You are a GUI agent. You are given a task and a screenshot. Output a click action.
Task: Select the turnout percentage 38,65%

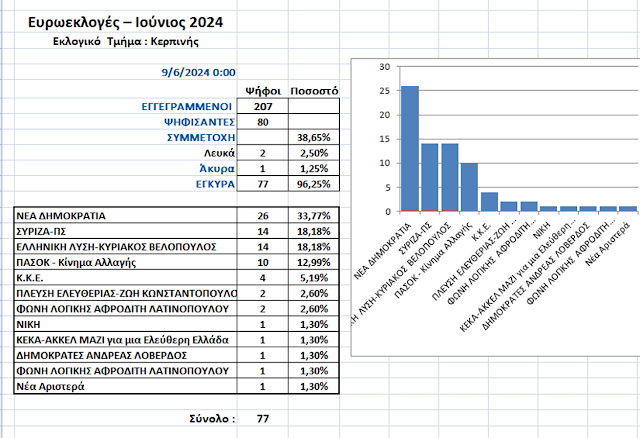click(314, 138)
